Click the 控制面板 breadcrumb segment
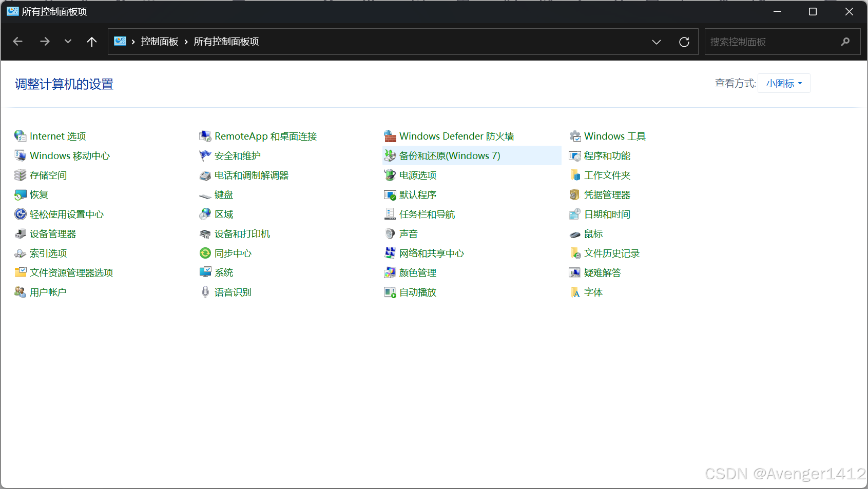 click(x=160, y=42)
